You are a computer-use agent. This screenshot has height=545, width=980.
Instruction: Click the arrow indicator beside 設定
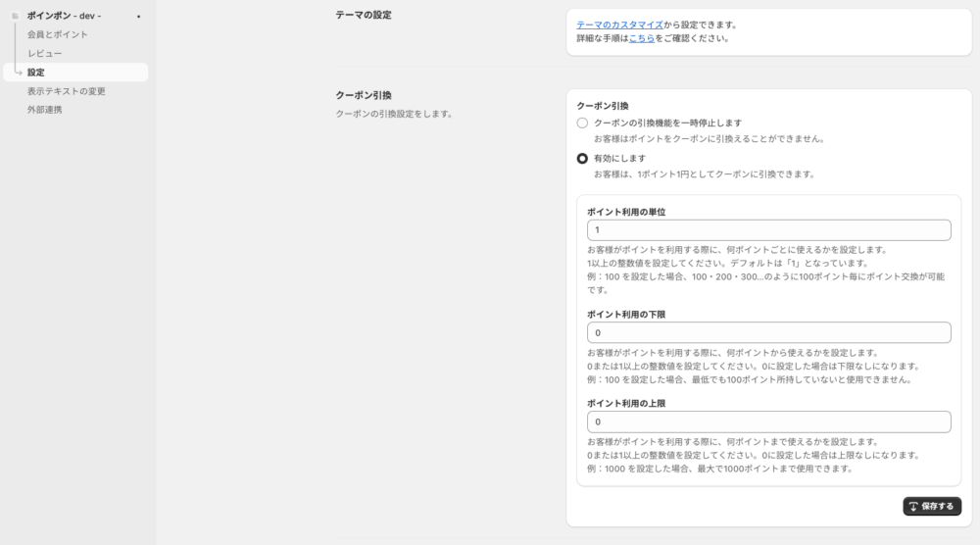pyautogui.click(x=18, y=73)
